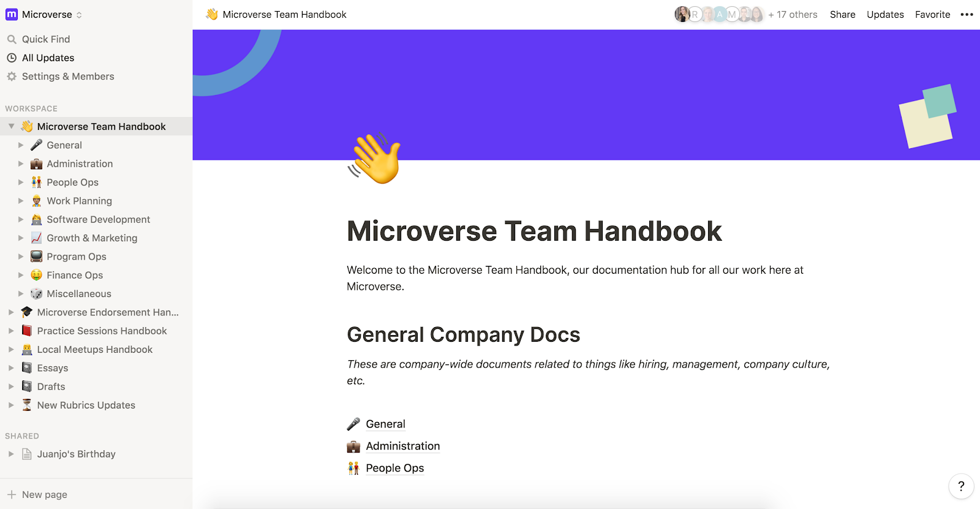Expand the General sidebar page
Screen dimensions: 980x509
[21, 145]
